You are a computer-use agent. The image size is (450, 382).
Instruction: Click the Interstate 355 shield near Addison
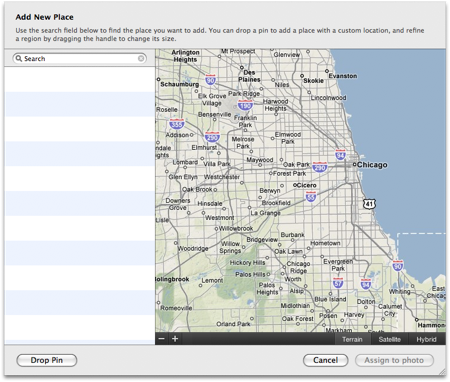(x=176, y=124)
